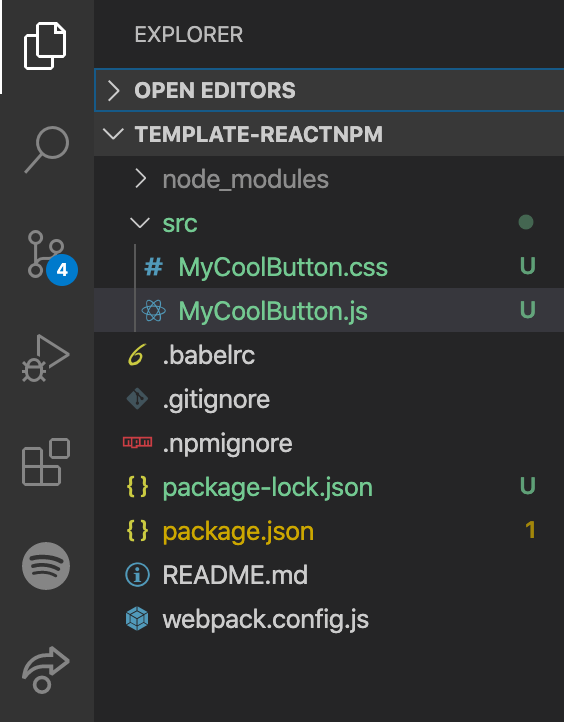Click the blue 4 badge on Source Control
This screenshot has height=722, width=564.
tap(62, 270)
